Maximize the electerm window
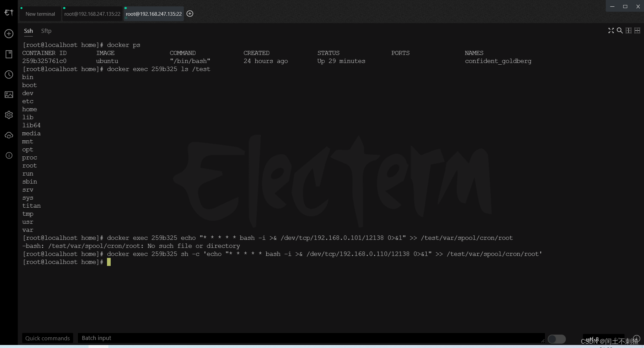 [x=625, y=6]
